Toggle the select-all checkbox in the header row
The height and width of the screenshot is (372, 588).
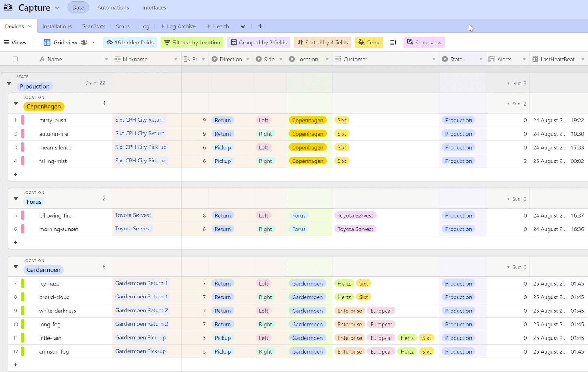coord(15,59)
